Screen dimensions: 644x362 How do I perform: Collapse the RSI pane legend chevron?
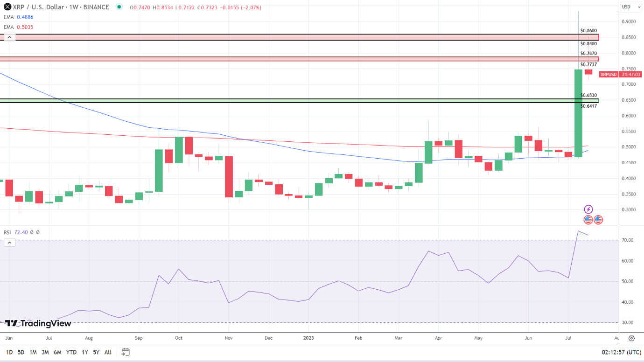point(9,242)
